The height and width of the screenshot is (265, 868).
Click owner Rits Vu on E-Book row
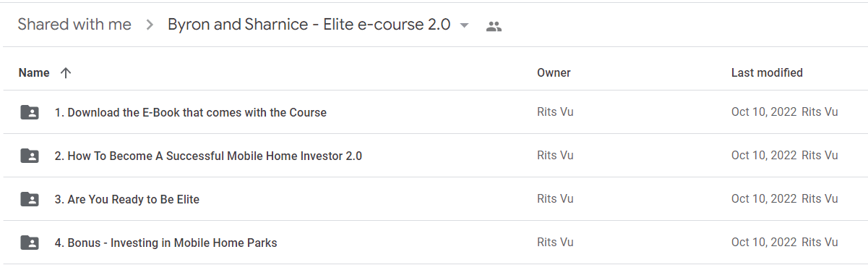555,112
